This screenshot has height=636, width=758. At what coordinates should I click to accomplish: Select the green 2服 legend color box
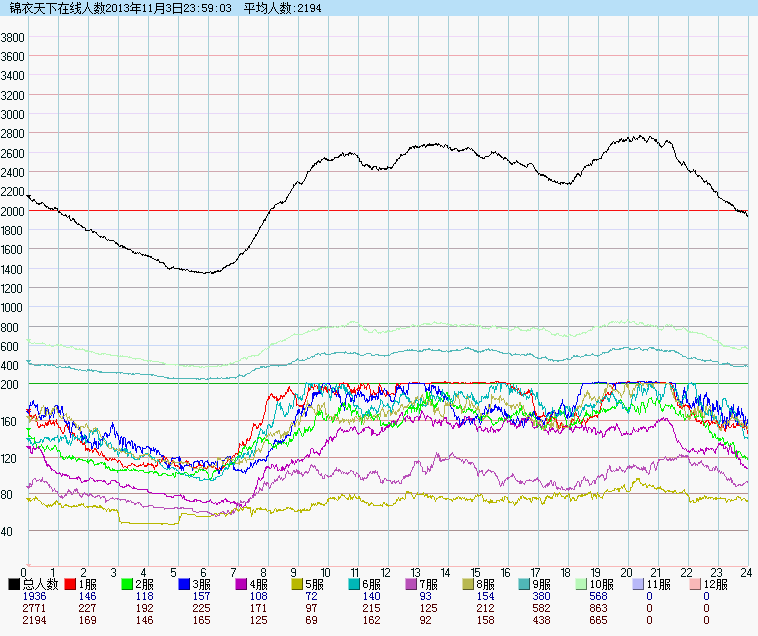[127, 583]
